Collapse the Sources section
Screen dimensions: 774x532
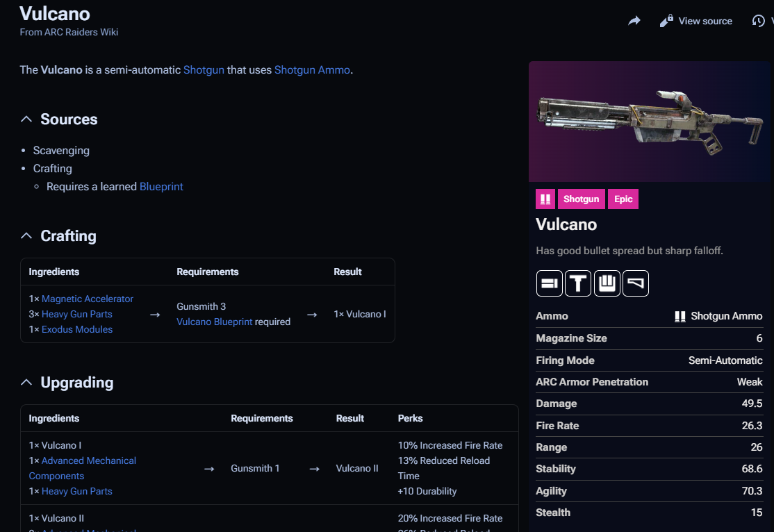26,119
